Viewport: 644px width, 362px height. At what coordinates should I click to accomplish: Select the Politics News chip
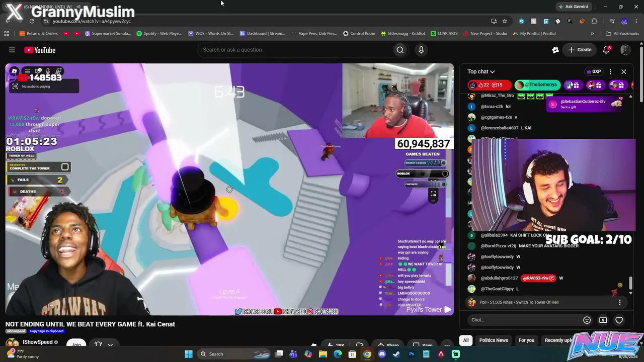pos(494,340)
